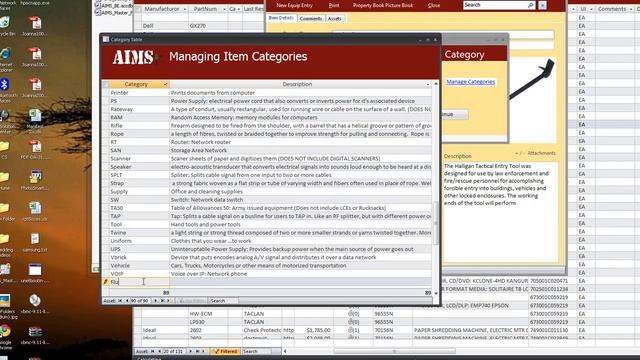Go to last record in bottom Asset navigator
640x360 pixels.
[x=197, y=351]
